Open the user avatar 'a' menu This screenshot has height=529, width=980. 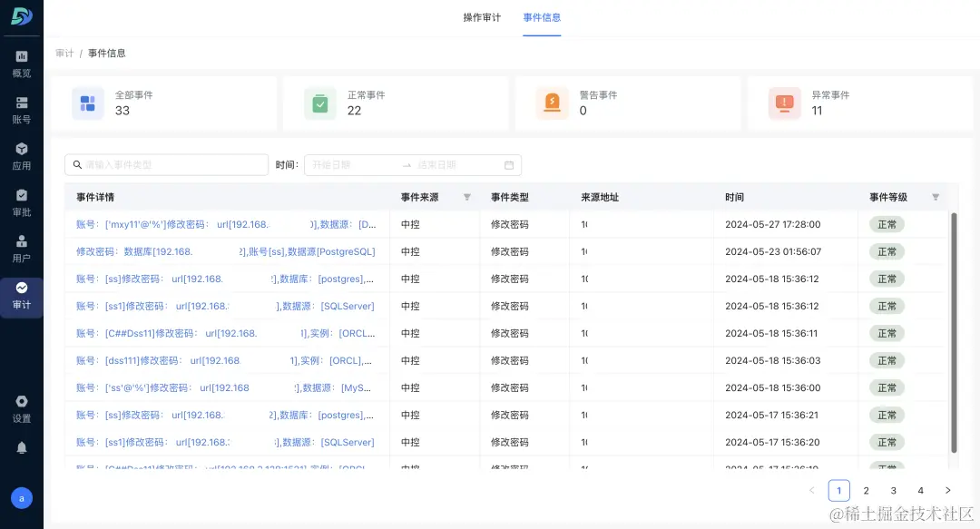(x=21, y=498)
